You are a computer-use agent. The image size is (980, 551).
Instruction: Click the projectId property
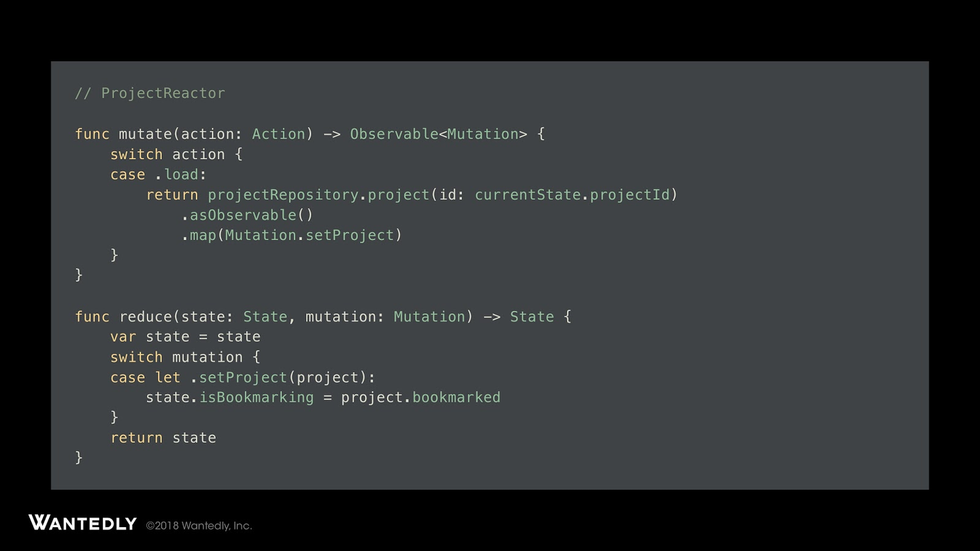click(x=630, y=195)
